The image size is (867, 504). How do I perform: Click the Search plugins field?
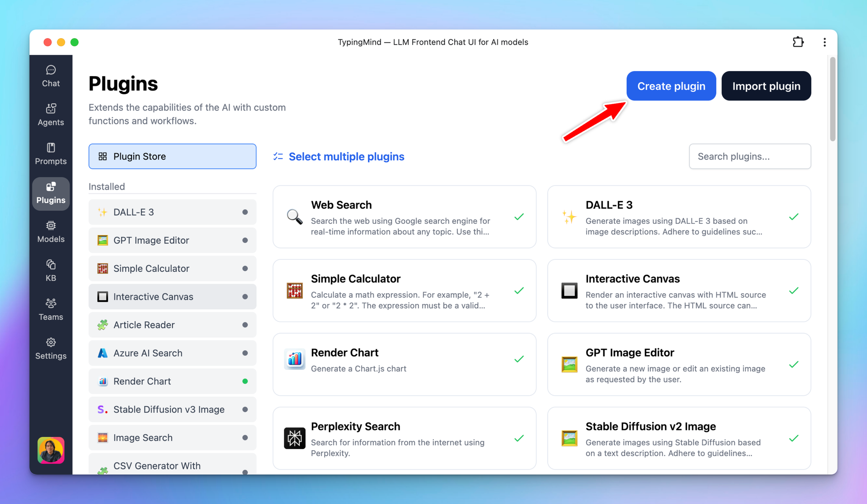[749, 156]
